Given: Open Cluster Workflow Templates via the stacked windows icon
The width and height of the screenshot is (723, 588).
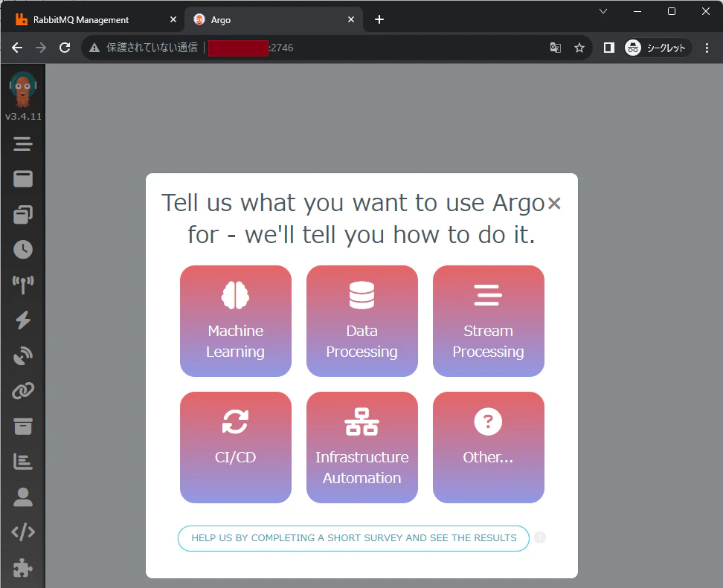Looking at the screenshot, I should (22, 214).
